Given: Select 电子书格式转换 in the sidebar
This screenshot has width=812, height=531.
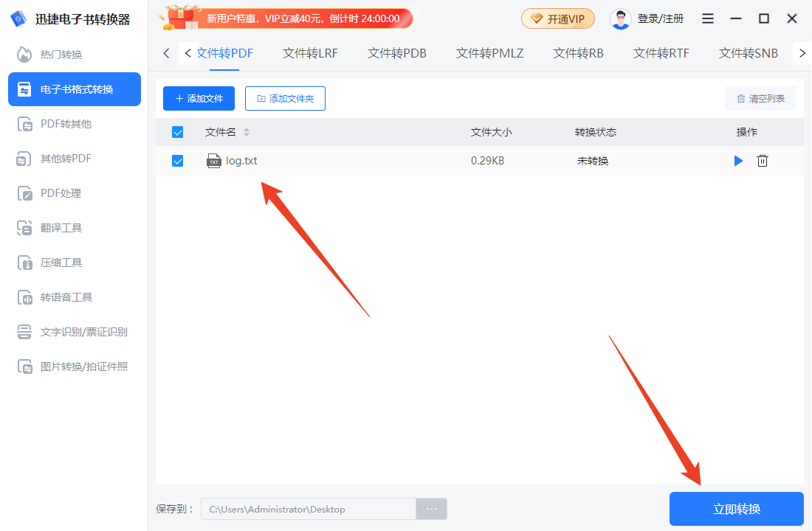Looking at the screenshot, I should pyautogui.click(x=75, y=89).
